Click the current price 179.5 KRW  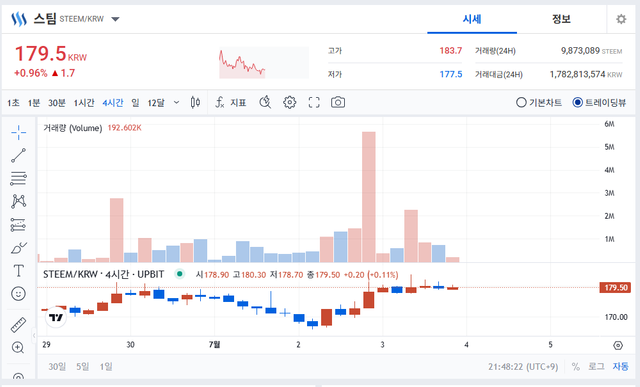click(x=51, y=54)
